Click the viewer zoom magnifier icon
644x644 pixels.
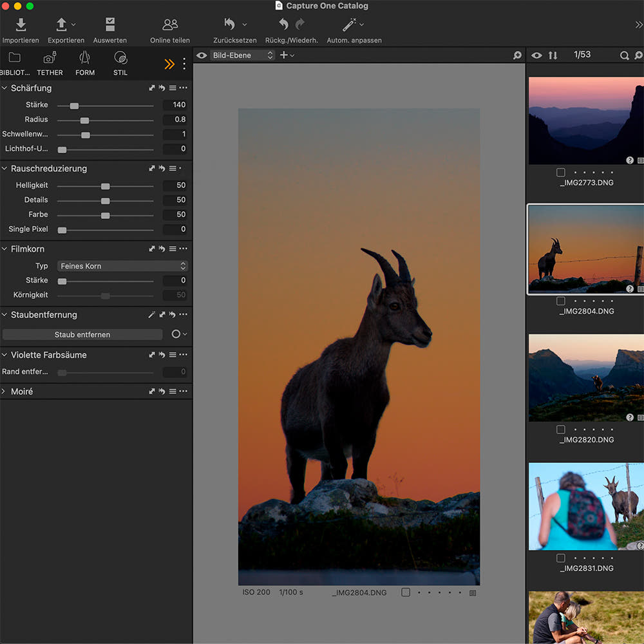(x=517, y=55)
